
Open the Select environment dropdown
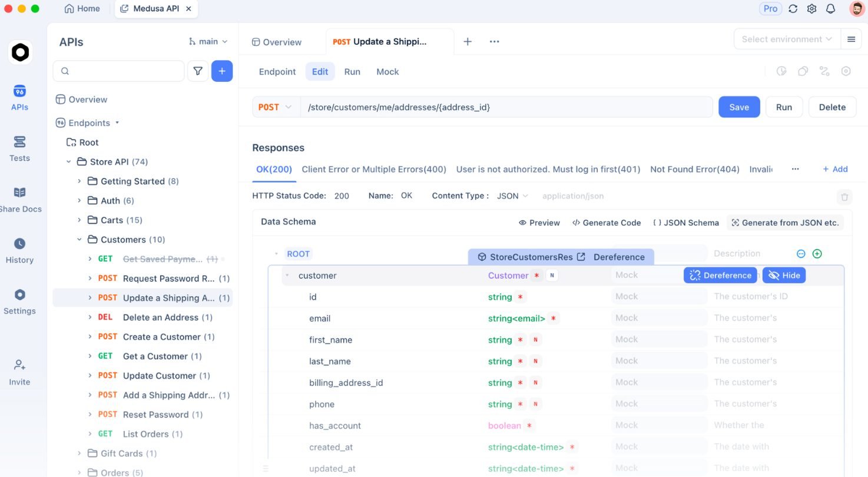pos(787,39)
